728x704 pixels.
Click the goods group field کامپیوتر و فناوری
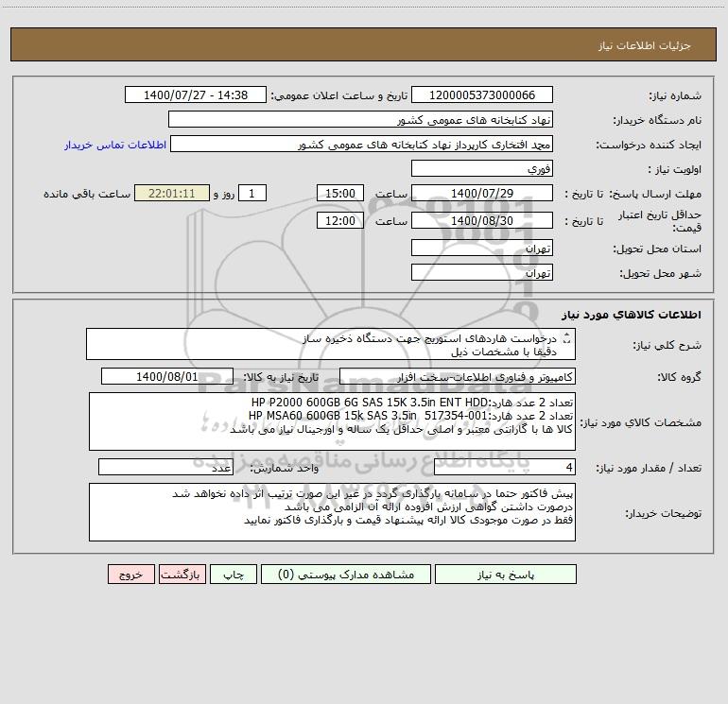[x=458, y=376]
